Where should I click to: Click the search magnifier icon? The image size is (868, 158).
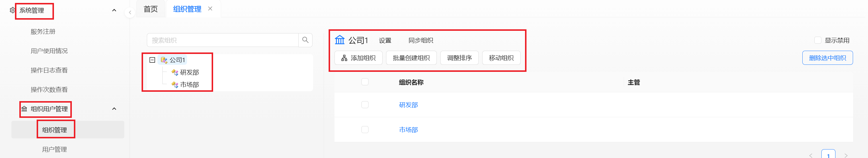pos(305,40)
